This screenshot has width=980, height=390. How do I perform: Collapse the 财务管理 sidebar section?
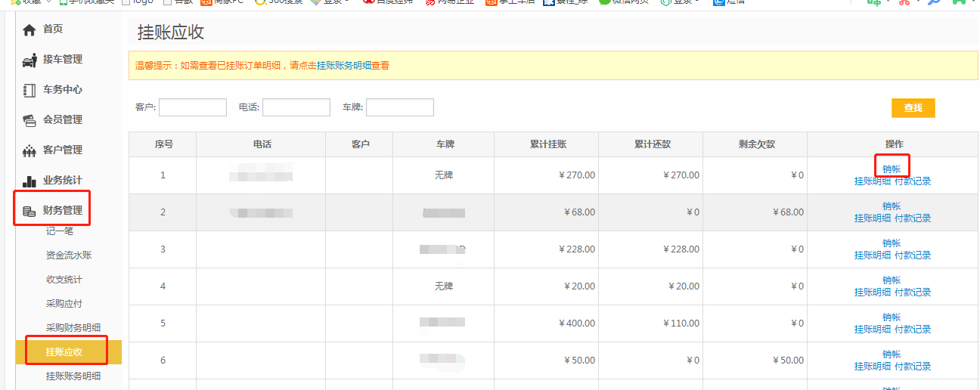[x=62, y=210]
